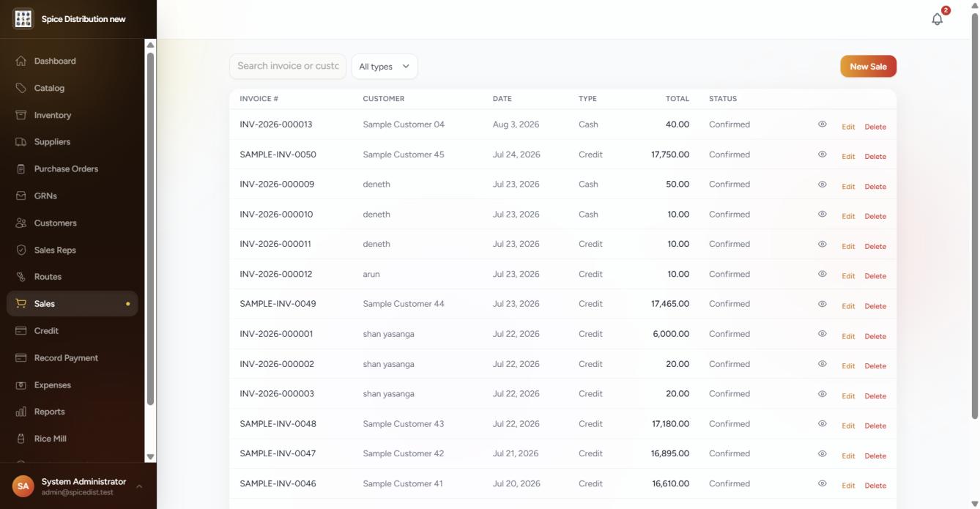Click the Expenses icon in sidebar
The width and height of the screenshot is (980, 509).
tap(21, 385)
